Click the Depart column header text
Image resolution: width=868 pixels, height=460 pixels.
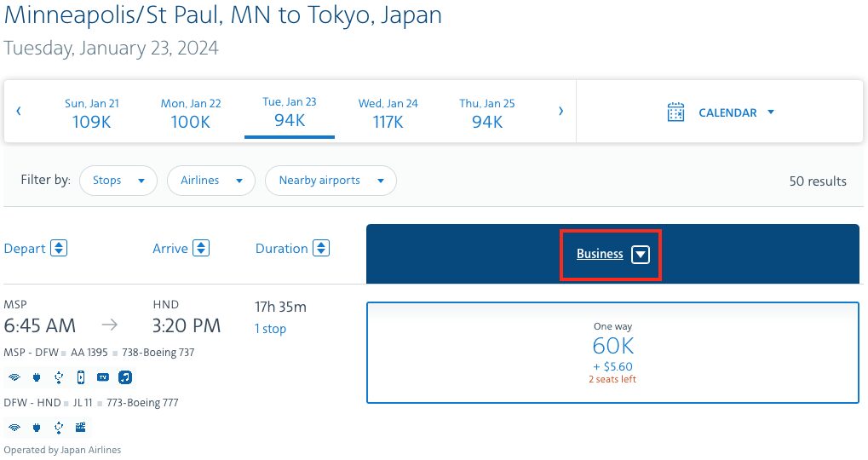[x=25, y=249]
